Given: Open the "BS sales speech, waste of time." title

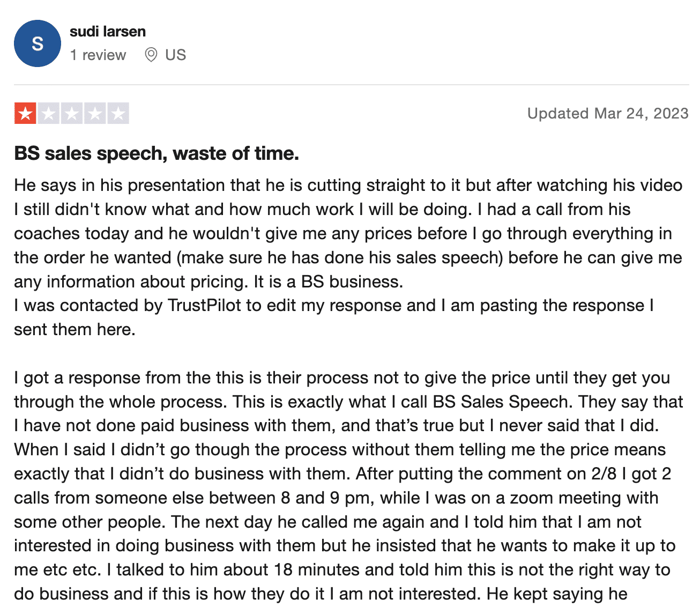Looking at the screenshot, I should click(157, 153).
